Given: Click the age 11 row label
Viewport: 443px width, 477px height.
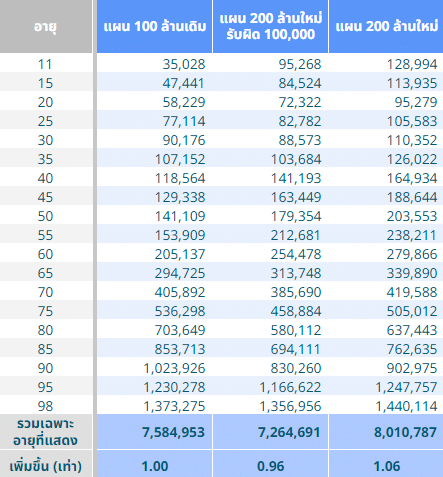Looking at the screenshot, I should coord(46,64).
